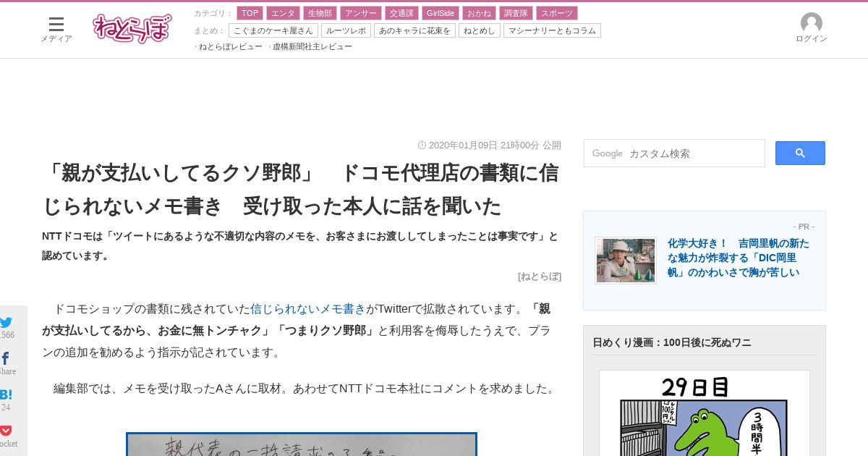Image resolution: width=868 pixels, height=456 pixels.
Task: Open the ねとめし summary link
Action: click(x=480, y=30)
